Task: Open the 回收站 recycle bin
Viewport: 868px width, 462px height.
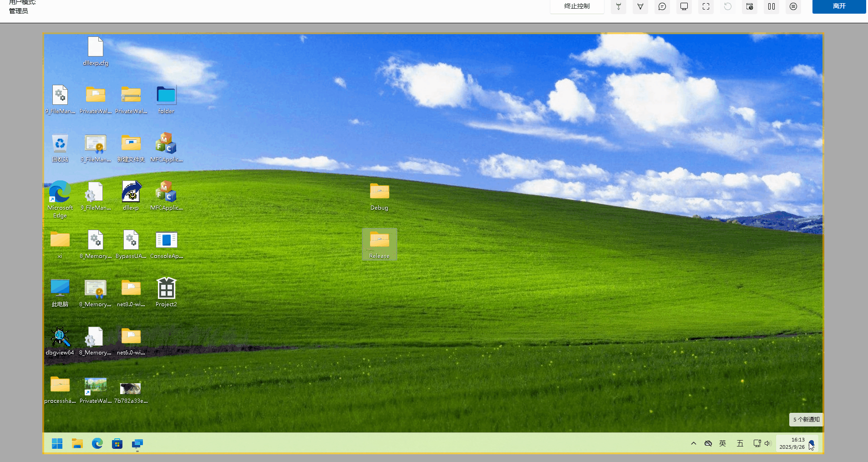Action: 60,149
